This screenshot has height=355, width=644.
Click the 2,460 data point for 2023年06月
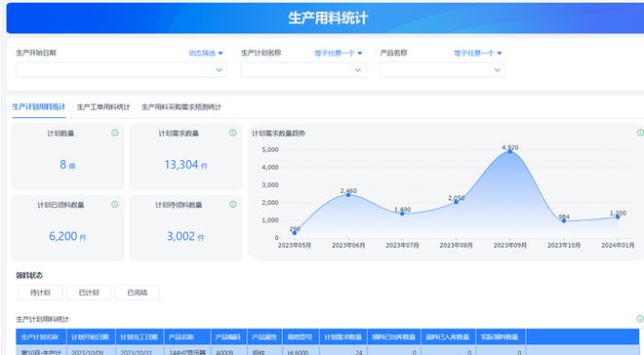click(348, 195)
